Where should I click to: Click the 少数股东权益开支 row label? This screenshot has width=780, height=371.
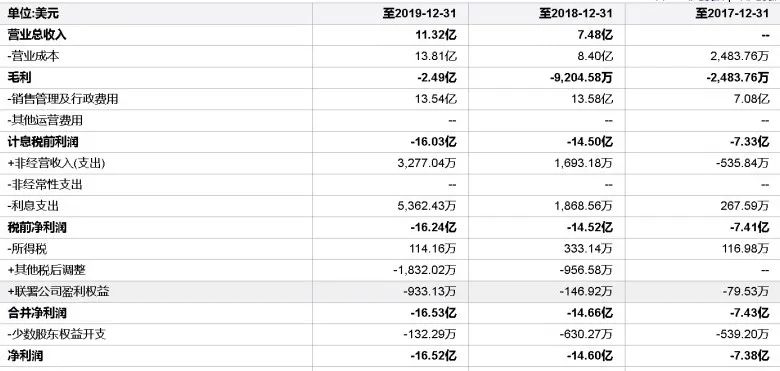coord(57,335)
